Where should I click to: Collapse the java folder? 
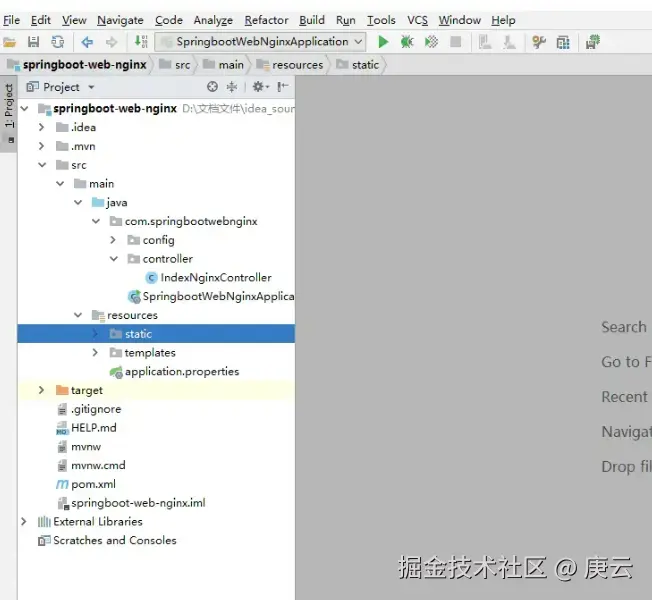[78, 202]
